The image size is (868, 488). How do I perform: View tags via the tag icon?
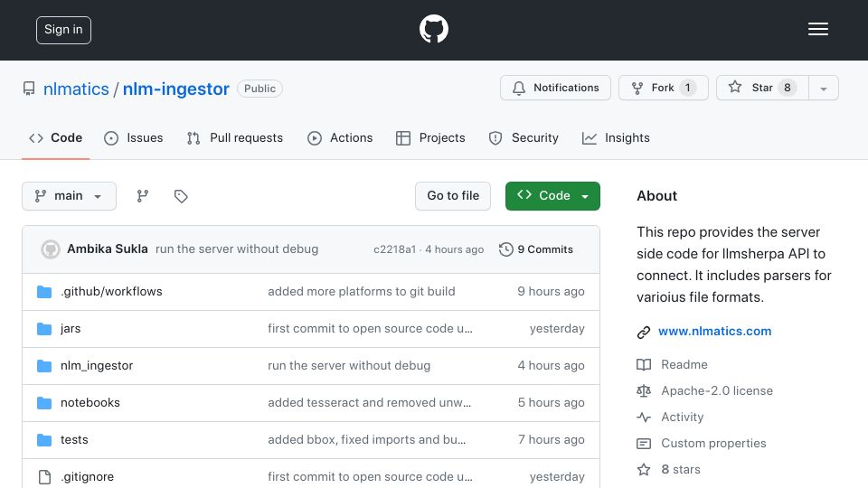pyautogui.click(x=181, y=196)
